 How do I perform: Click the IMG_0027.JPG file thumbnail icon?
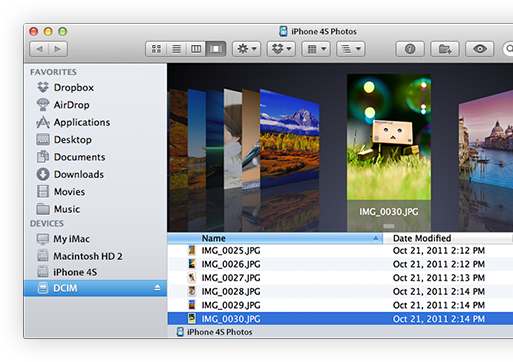(x=192, y=278)
